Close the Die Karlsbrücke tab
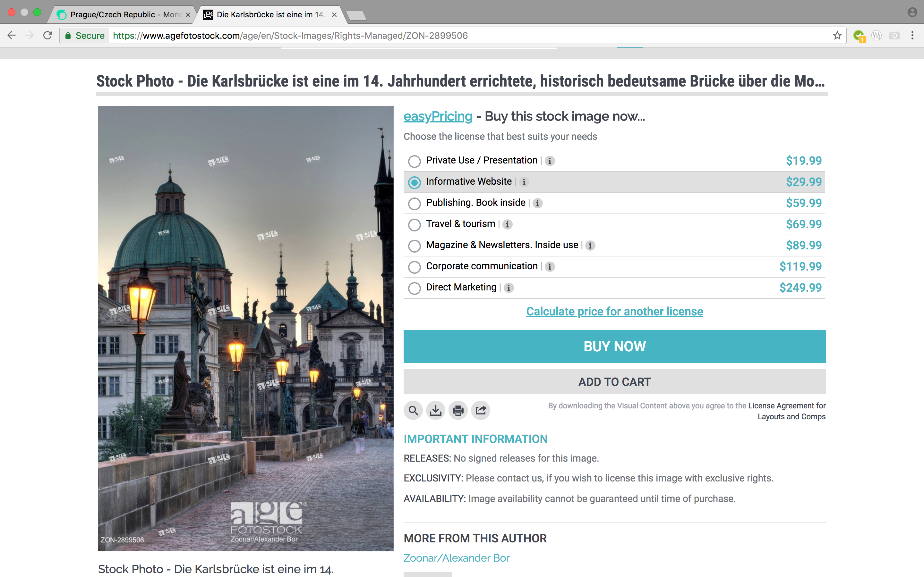Image resolution: width=924 pixels, height=577 pixels. point(334,14)
